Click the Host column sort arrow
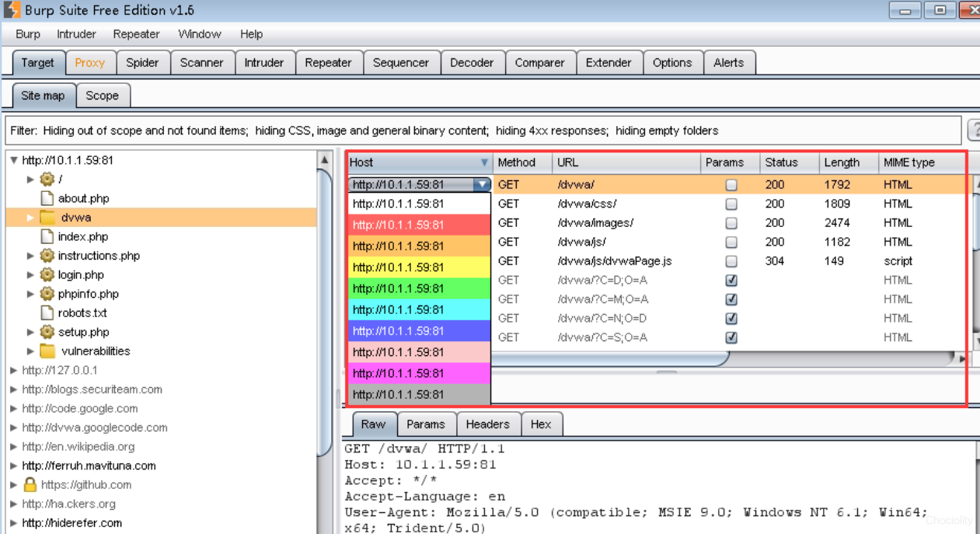Viewport: 980px width, 534px height. point(484,162)
